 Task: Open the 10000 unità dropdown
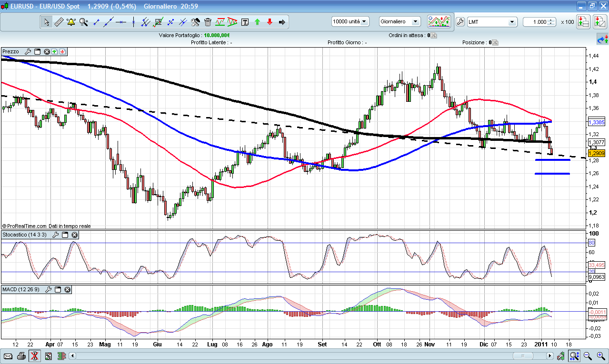coord(350,21)
